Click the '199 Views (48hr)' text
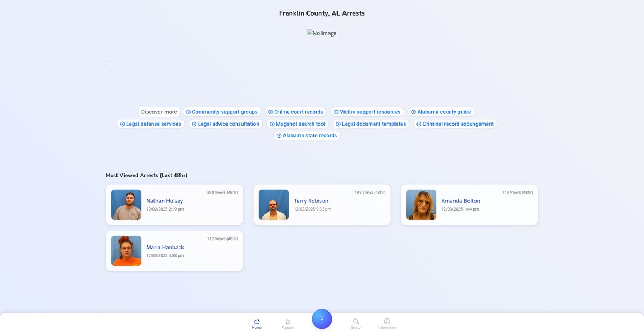 click(x=370, y=192)
